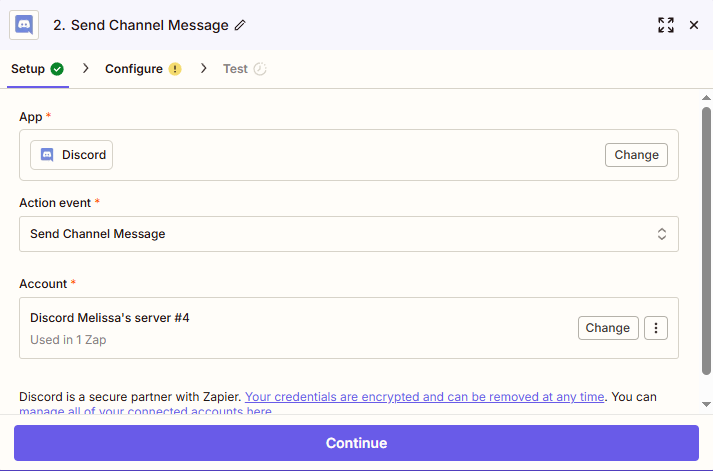Open credentials encrypted link

click(x=424, y=397)
